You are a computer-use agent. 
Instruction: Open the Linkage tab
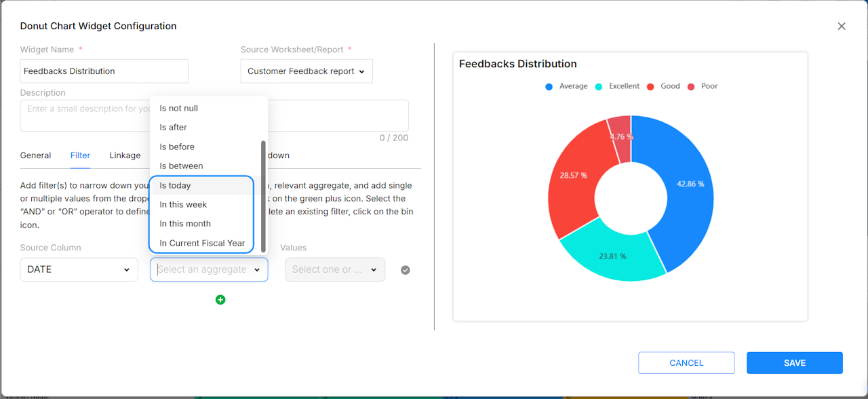click(125, 155)
